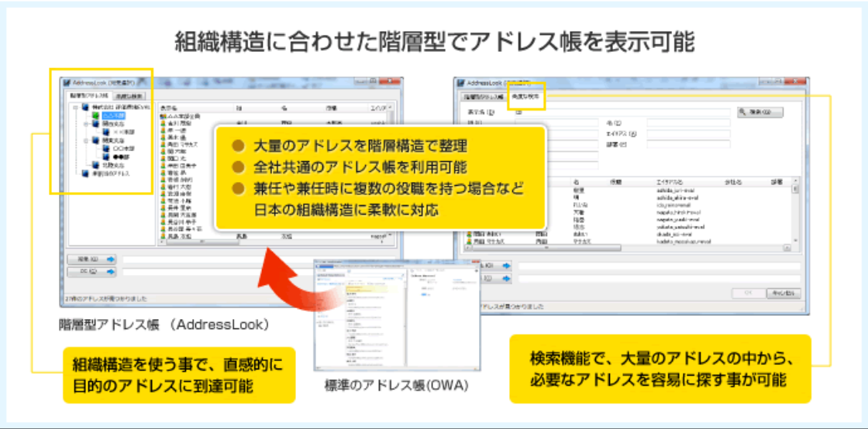Click the building icon beside ○○本部
This screenshot has width=868, height=429.
coord(106,149)
